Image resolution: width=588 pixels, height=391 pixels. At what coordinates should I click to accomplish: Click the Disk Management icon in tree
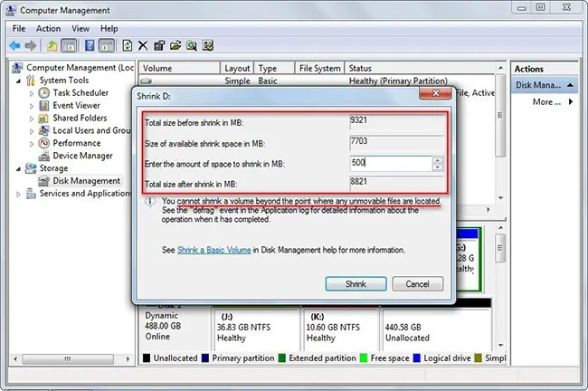(x=44, y=181)
